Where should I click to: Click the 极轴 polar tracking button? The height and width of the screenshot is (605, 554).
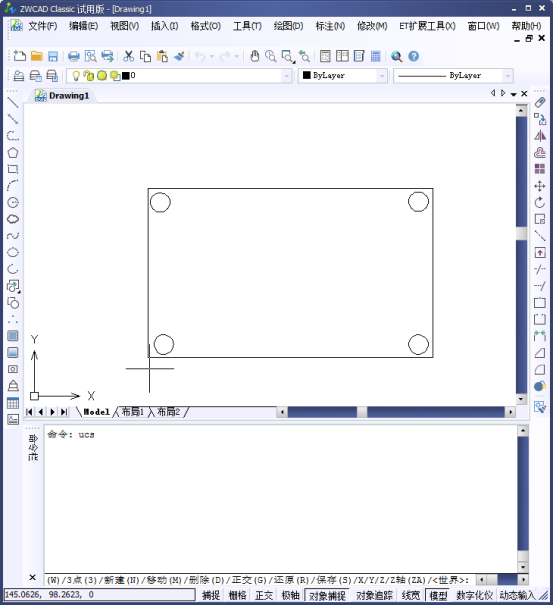pos(291,595)
